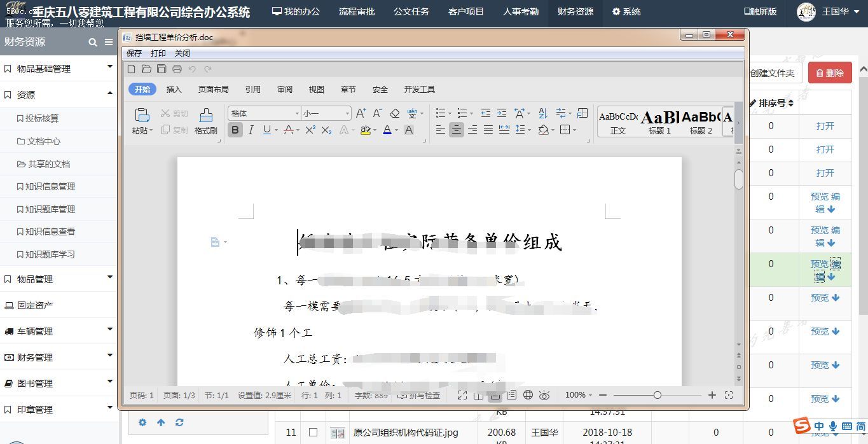Open the font size dropdown showing 小一

coord(326,113)
